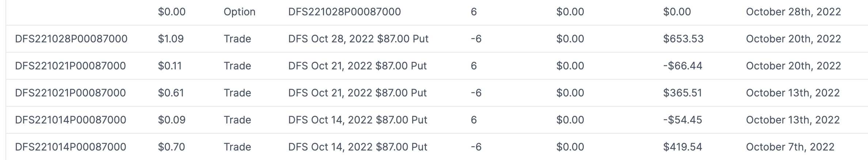Select symbol DFS221021P00087000 in $0.61 row
This screenshot has width=868, height=160.
tap(71, 93)
